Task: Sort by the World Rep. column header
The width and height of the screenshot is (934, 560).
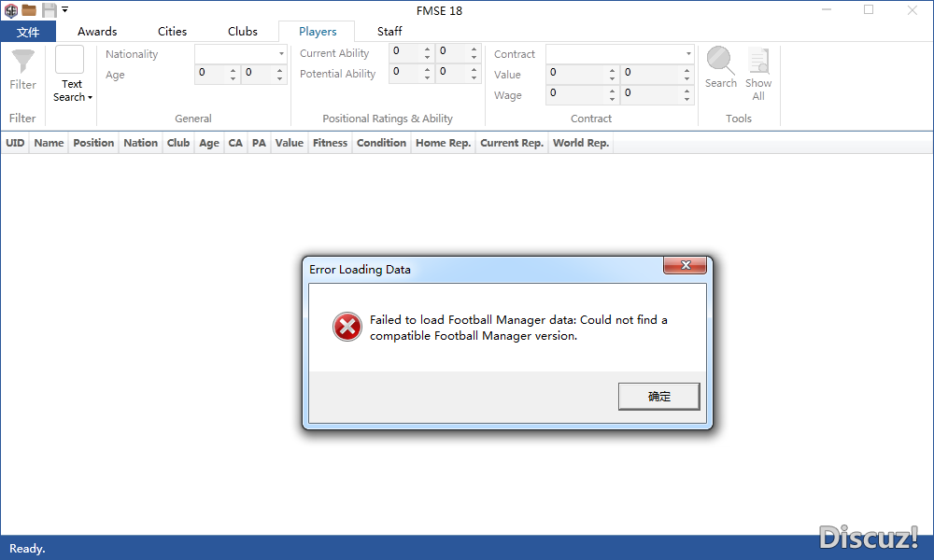Action: (581, 143)
